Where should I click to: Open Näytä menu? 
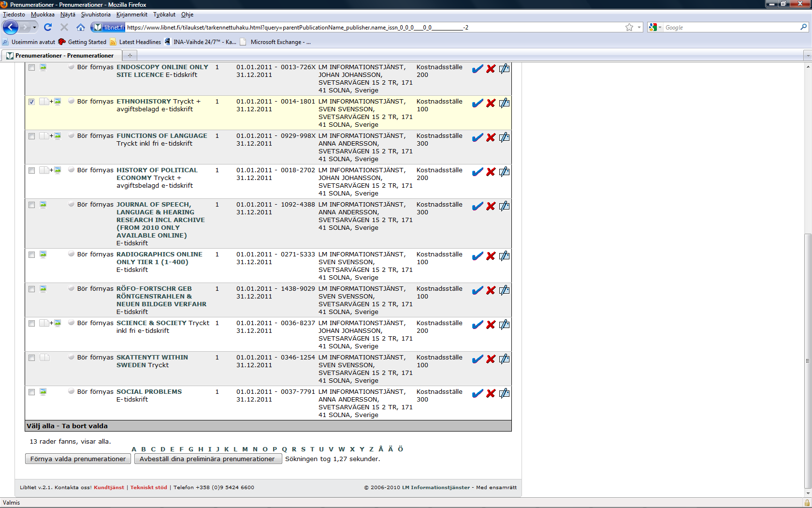(x=68, y=15)
